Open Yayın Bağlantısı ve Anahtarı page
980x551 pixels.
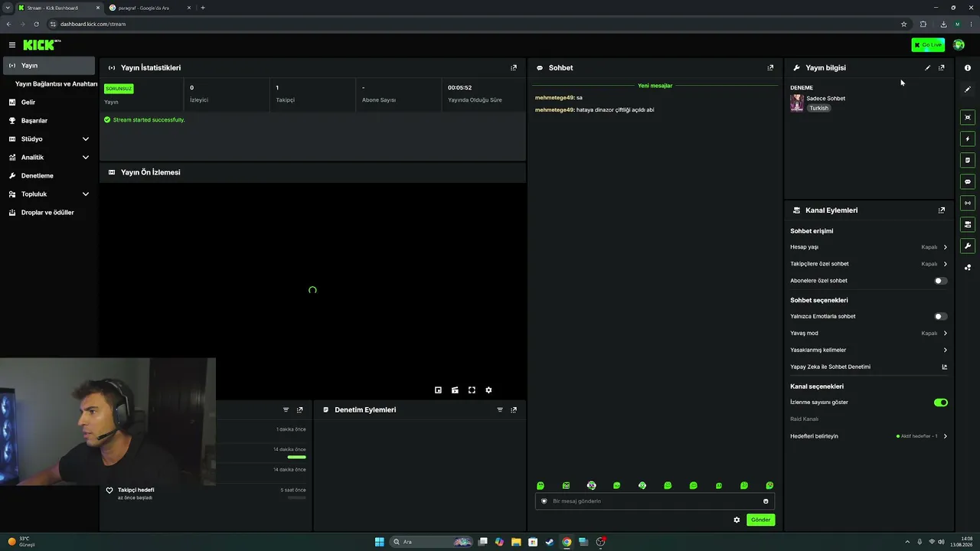pos(56,84)
